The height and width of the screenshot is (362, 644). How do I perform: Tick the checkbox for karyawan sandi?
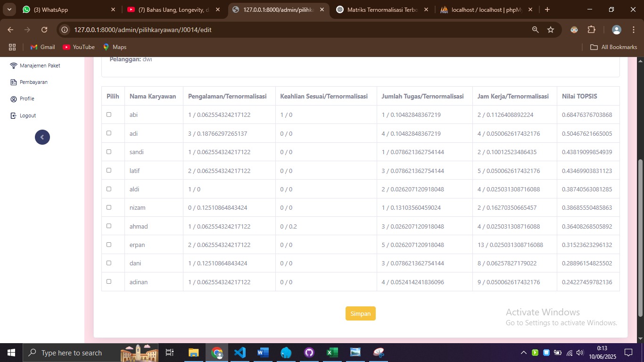tap(109, 152)
